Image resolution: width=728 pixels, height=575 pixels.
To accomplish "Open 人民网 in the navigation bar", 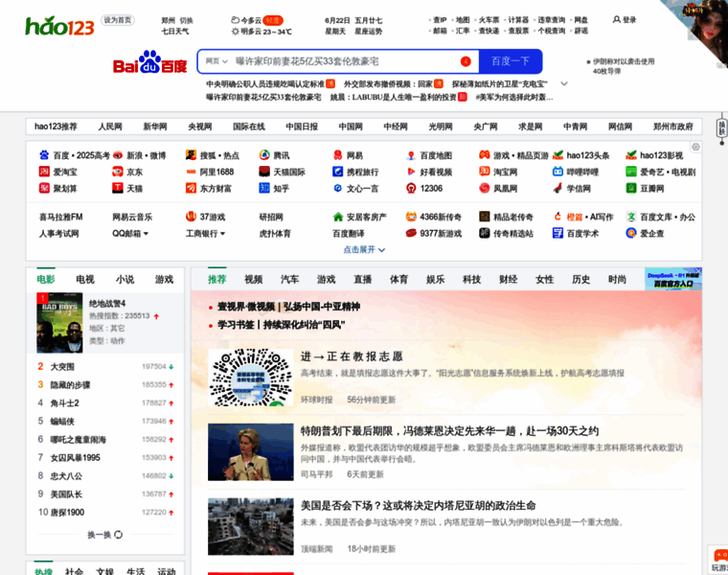I will pos(110,126).
